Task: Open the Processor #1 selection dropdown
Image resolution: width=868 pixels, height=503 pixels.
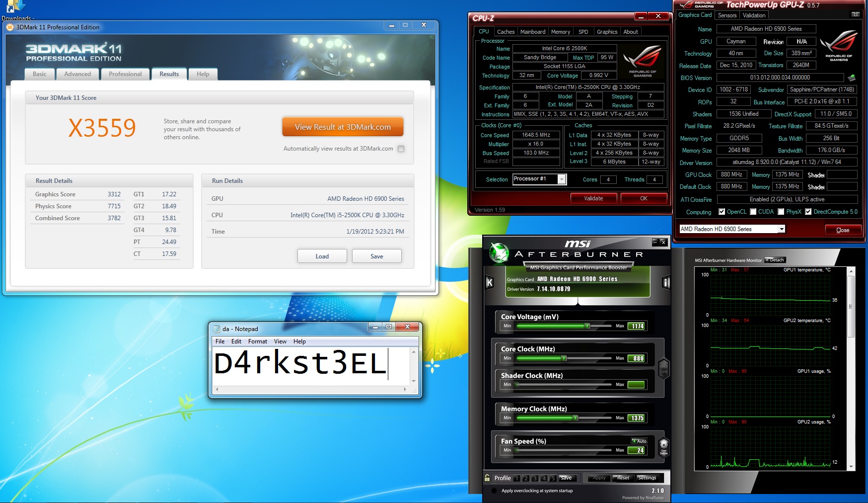Action: (x=562, y=179)
